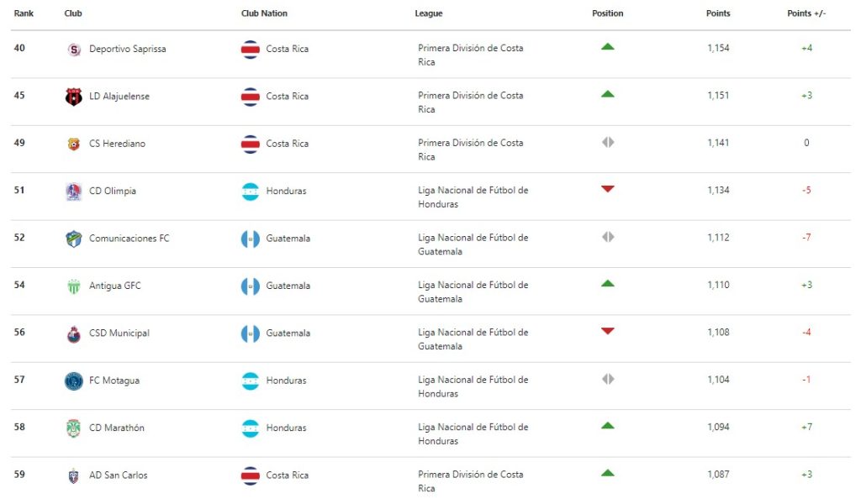Sort by the Points column header
Screen dimensions: 861x504
[718, 13]
